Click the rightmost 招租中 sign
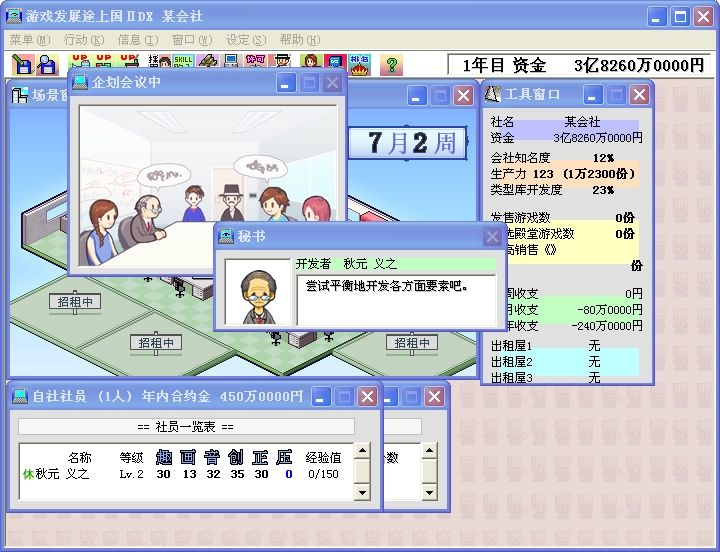Viewport: 720px width, 552px height. (x=412, y=343)
